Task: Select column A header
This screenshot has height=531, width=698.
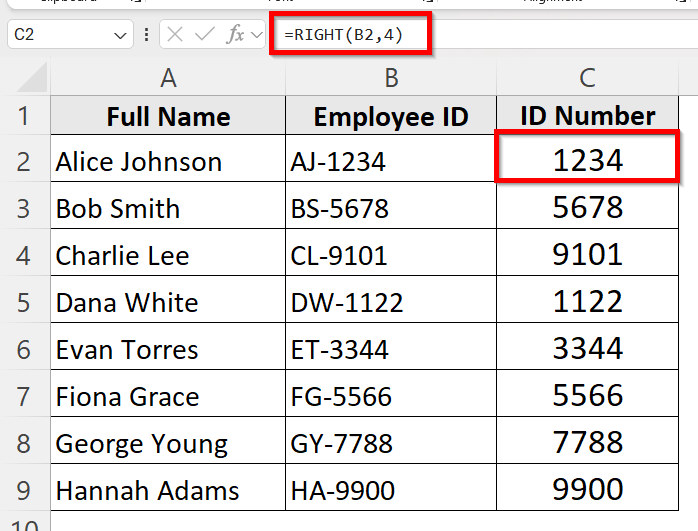Action: coord(168,78)
